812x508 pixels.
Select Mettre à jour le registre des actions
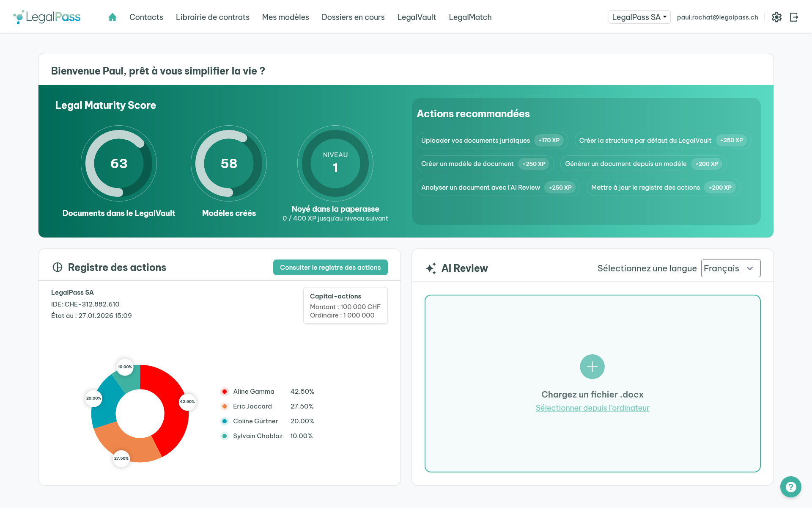[x=663, y=188]
